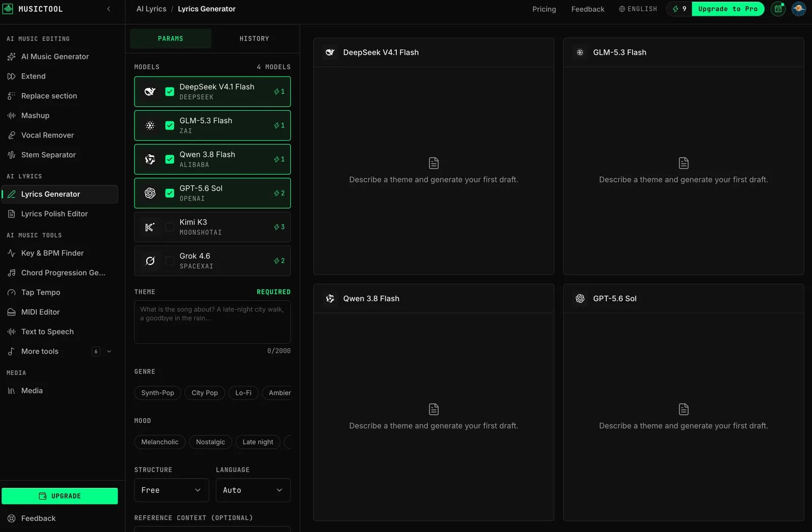Click the GLM-5.3 Flash output panel icon
Image resolution: width=812 pixels, height=532 pixels.
tap(580, 52)
